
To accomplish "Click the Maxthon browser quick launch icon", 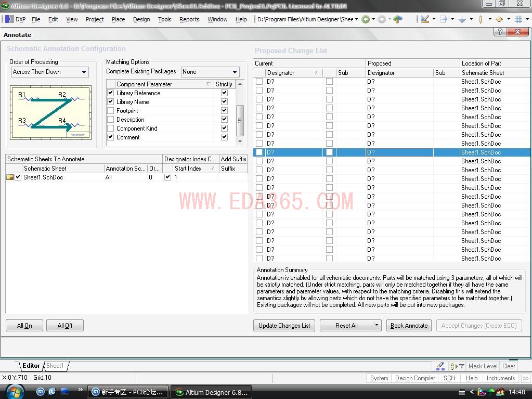I will point(41,392).
